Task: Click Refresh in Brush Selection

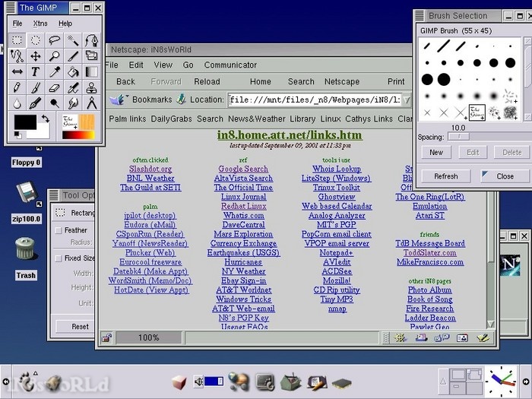Action: coord(446,176)
